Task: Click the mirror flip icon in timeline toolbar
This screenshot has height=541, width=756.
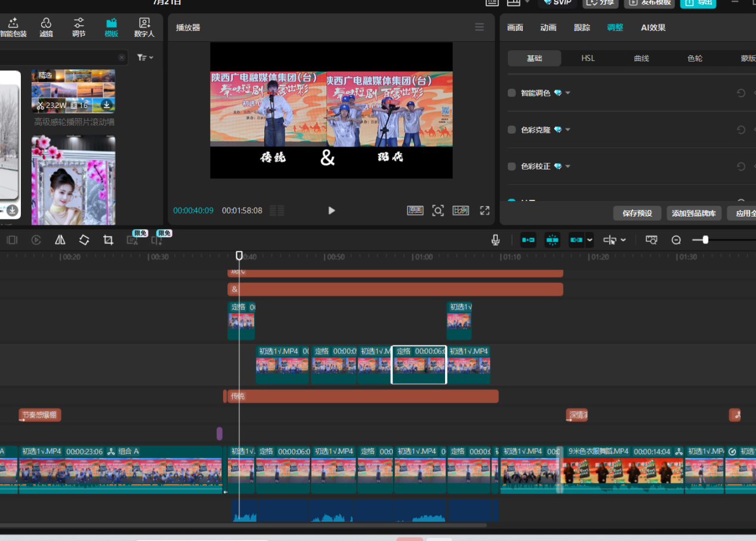Action: [60, 240]
